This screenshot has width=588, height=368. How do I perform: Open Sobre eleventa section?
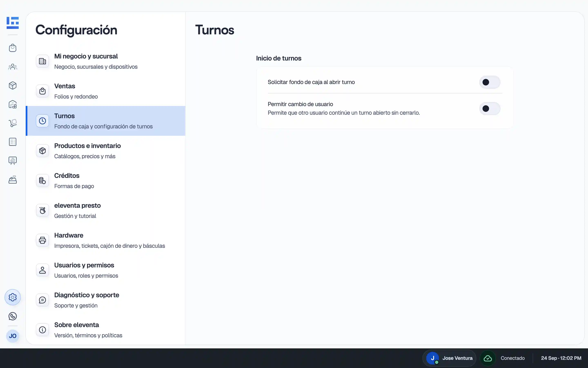[x=106, y=330]
